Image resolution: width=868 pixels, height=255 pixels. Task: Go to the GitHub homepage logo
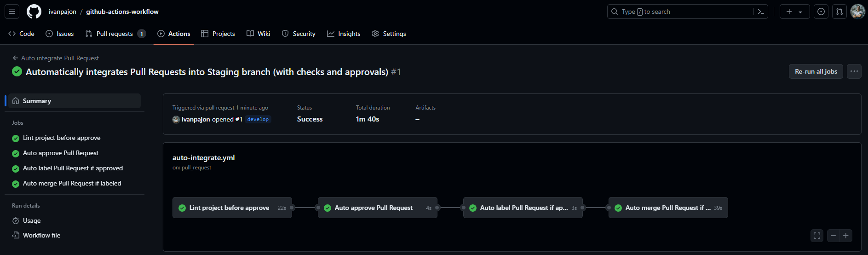tap(34, 12)
